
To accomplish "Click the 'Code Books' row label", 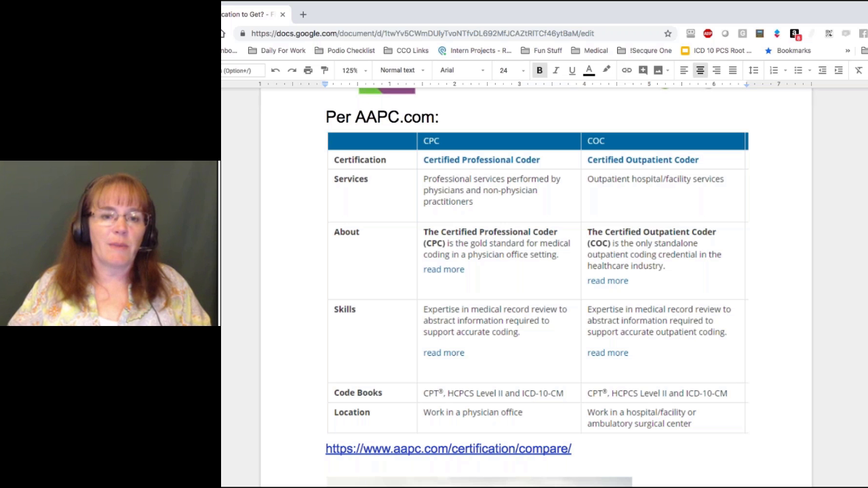I will 358,393.
